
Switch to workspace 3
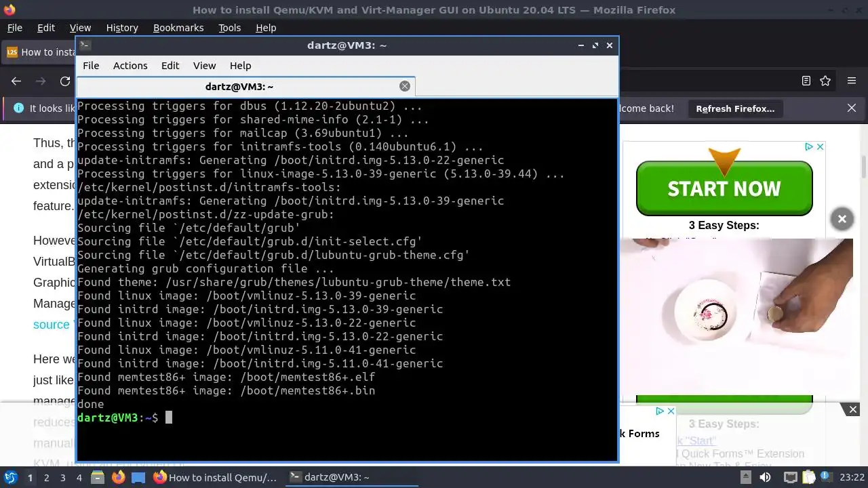point(62,477)
